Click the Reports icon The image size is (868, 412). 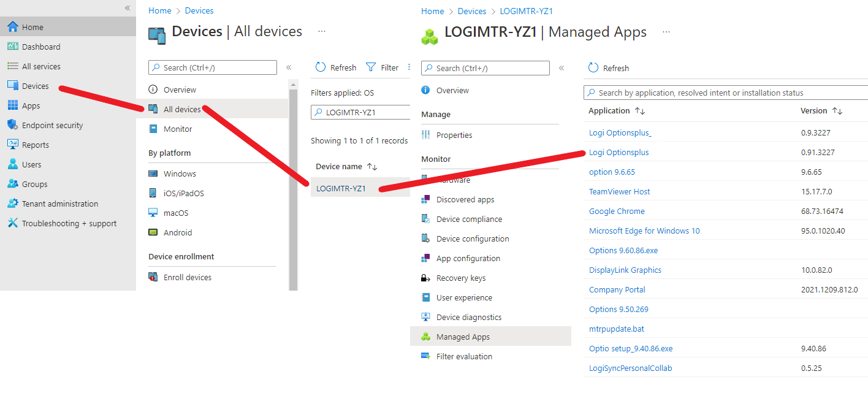(x=13, y=144)
